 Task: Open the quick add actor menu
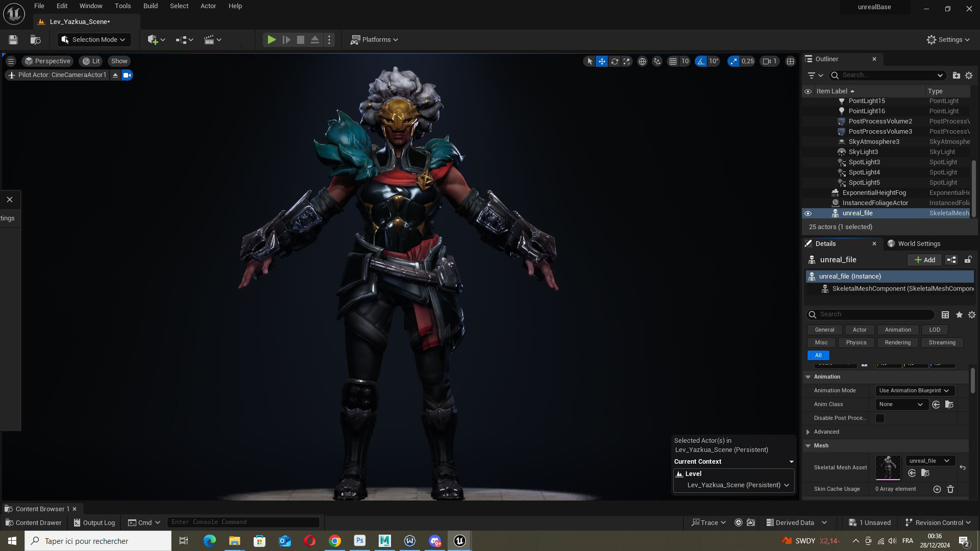156,40
